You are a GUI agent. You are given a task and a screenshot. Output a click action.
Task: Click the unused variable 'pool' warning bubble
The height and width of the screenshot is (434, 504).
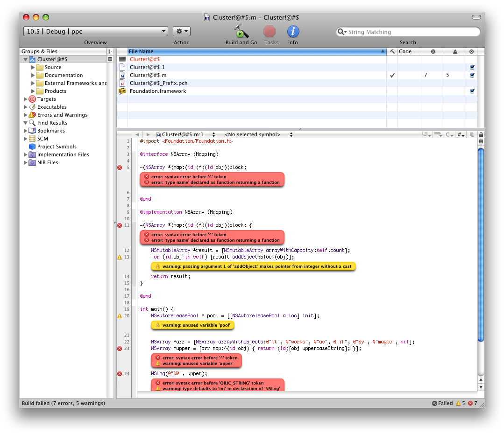coord(193,325)
